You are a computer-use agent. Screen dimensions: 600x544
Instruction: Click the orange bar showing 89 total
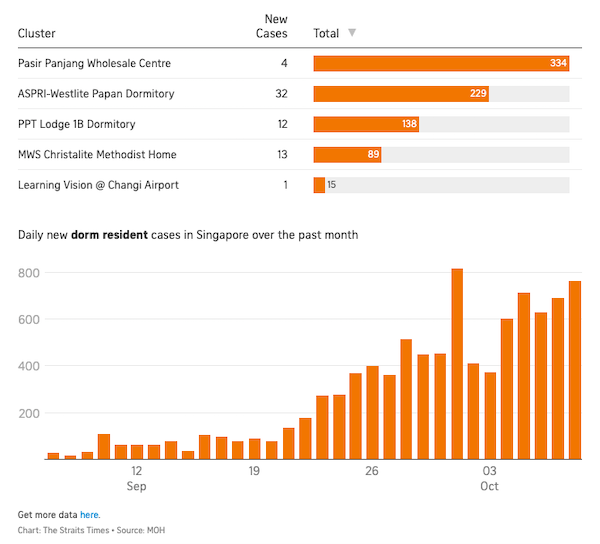point(347,155)
